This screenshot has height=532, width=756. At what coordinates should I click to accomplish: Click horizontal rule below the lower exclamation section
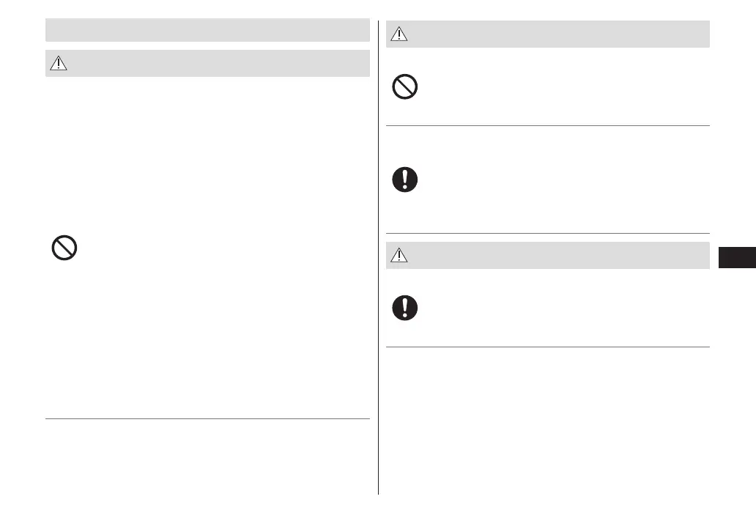point(548,347)
